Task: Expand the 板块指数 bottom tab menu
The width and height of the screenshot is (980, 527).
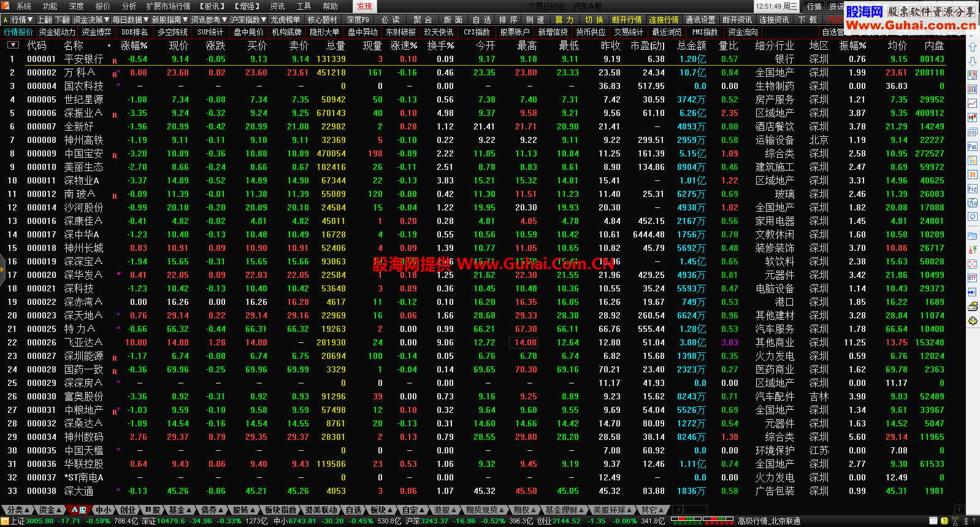Action: pos(282,510)
